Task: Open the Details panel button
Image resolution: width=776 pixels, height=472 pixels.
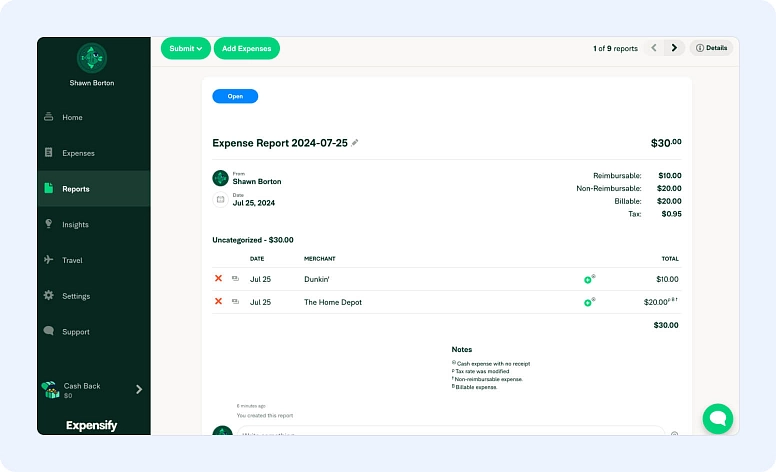Action: [x=711, y=48]
